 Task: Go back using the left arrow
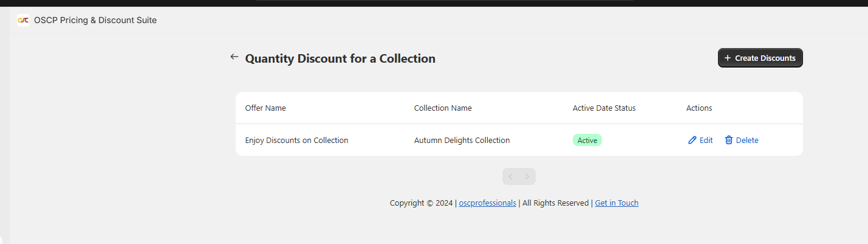(234, 57)
